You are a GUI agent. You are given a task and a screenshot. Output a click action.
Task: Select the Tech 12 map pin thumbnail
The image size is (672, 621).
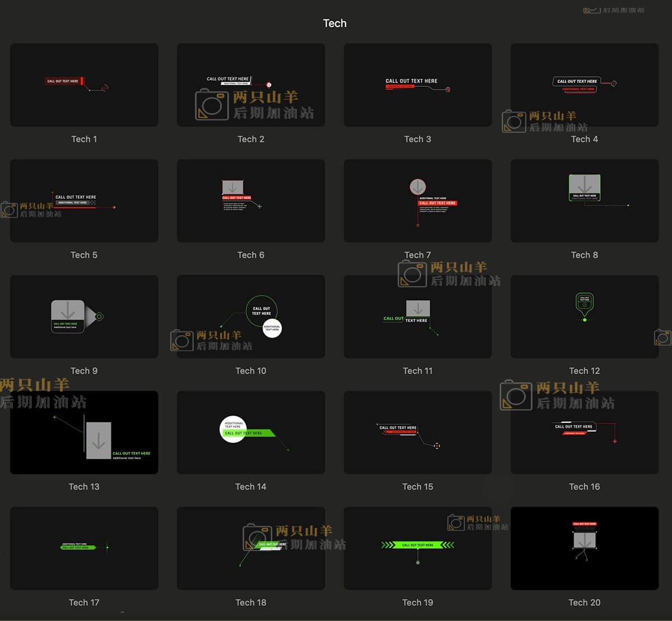tap(584, 317)
